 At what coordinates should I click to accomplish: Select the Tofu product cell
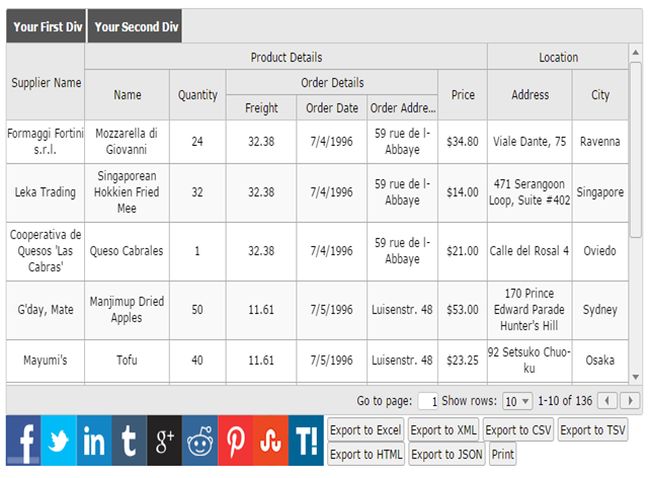pyautogui.click(x=127, y=361)
